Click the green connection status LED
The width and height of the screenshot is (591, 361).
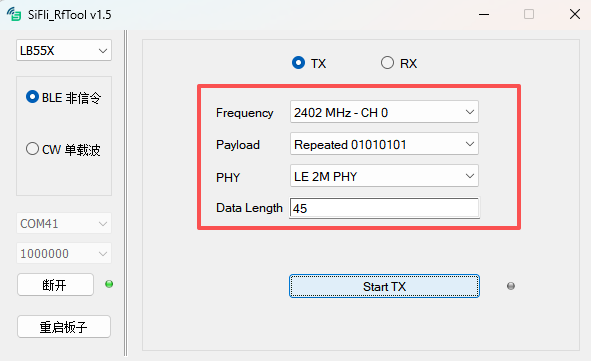(109, 284)
